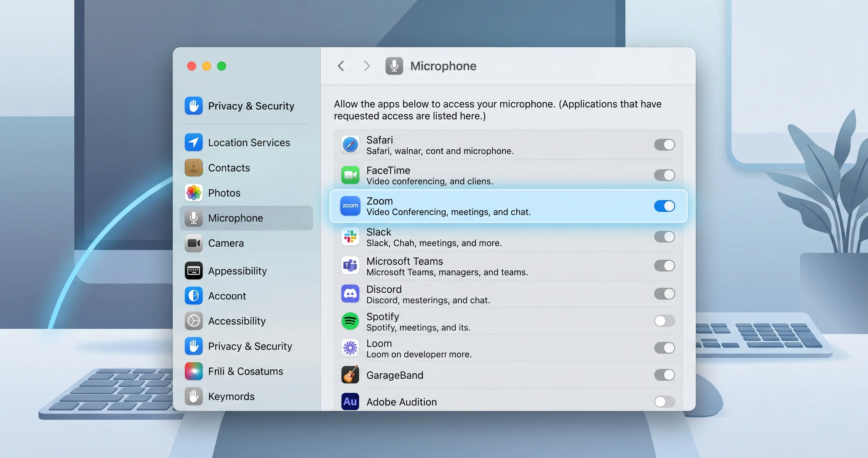This screenshot has height=458, width=868.
Task: Click the 'GarageBand' app name text
Action: [x=395, y=375]
